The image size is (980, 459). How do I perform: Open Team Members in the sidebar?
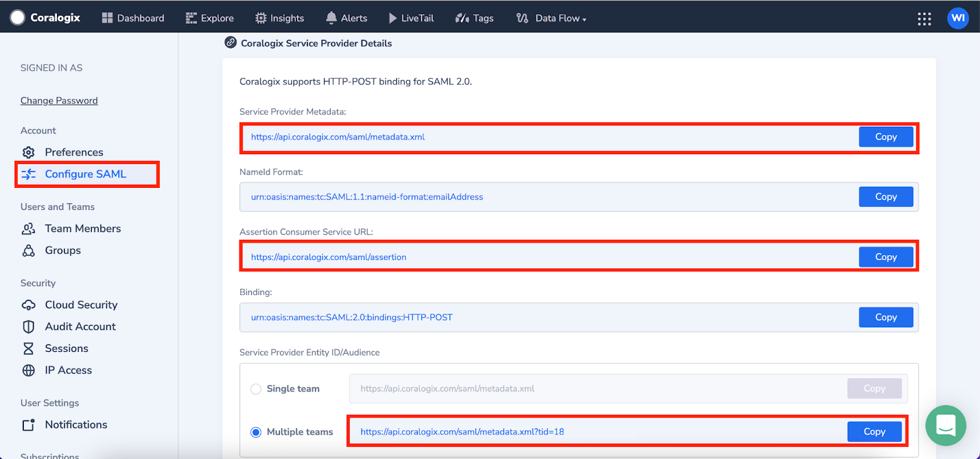[83, 229]
